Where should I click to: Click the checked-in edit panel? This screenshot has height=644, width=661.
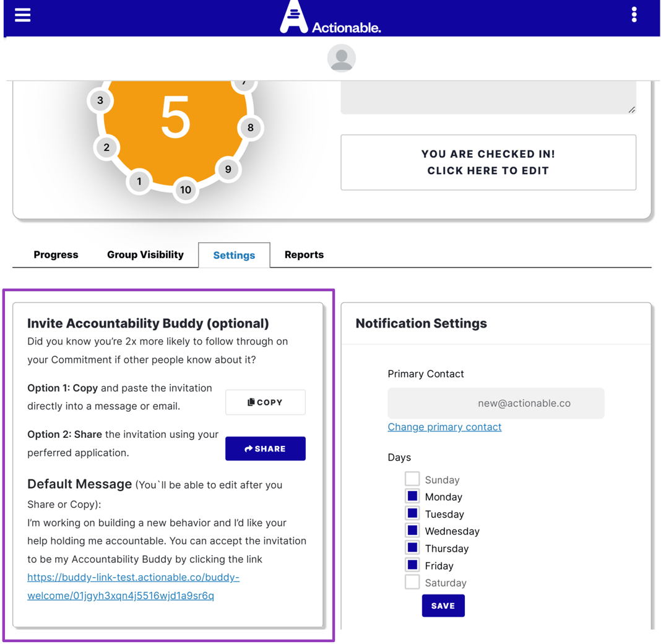click(x=488, y=162)
